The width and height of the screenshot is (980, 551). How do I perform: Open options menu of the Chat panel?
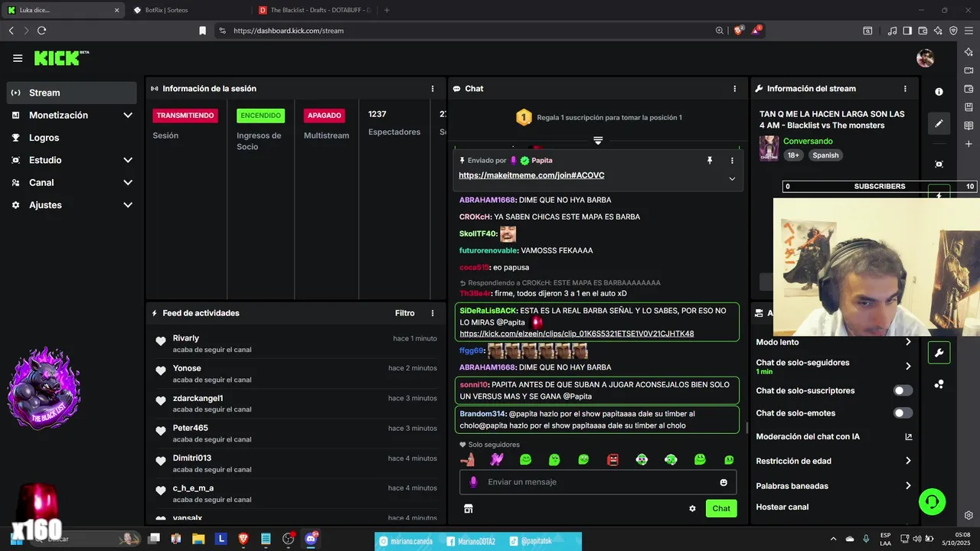(x=735, y=89)
